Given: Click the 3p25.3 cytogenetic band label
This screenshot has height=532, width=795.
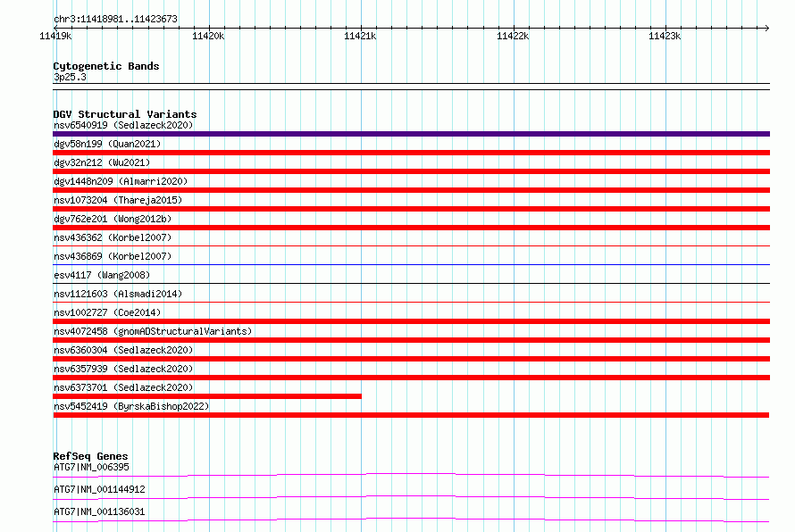Looking at the screenshot, I should [70, 77].
